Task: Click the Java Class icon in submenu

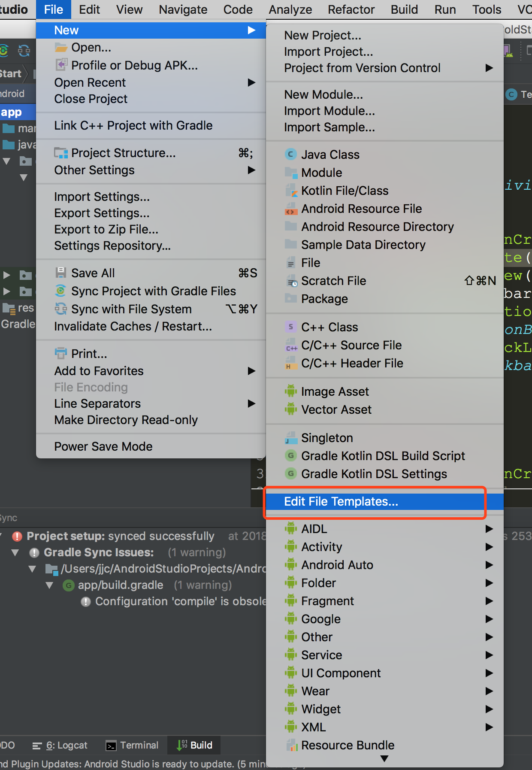Action: click(x=291, y=155)
